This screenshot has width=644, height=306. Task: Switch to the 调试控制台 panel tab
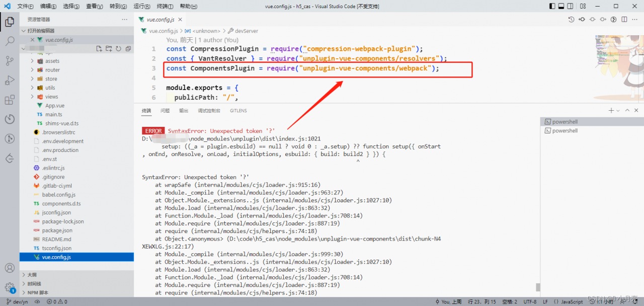click(x=209, y=111)
